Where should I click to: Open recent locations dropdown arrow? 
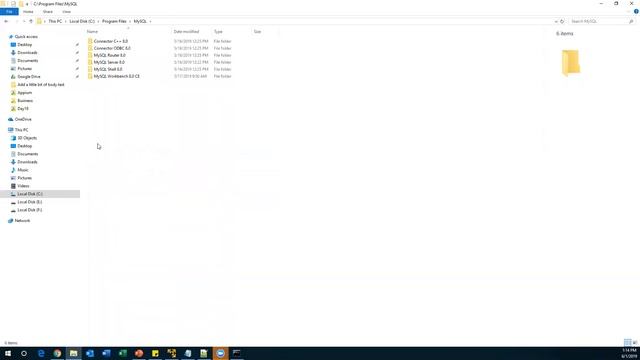(24, 21)
